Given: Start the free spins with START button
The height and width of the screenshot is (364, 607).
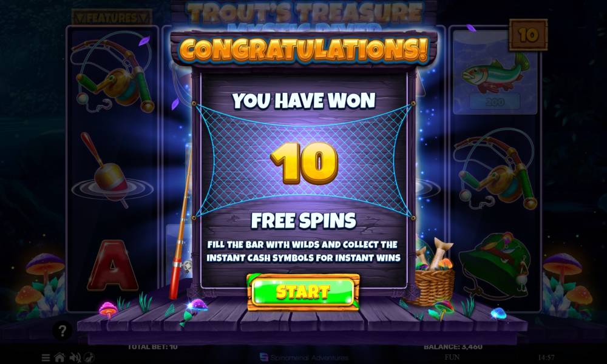Looking at the screenshot, I should [303, 292].
